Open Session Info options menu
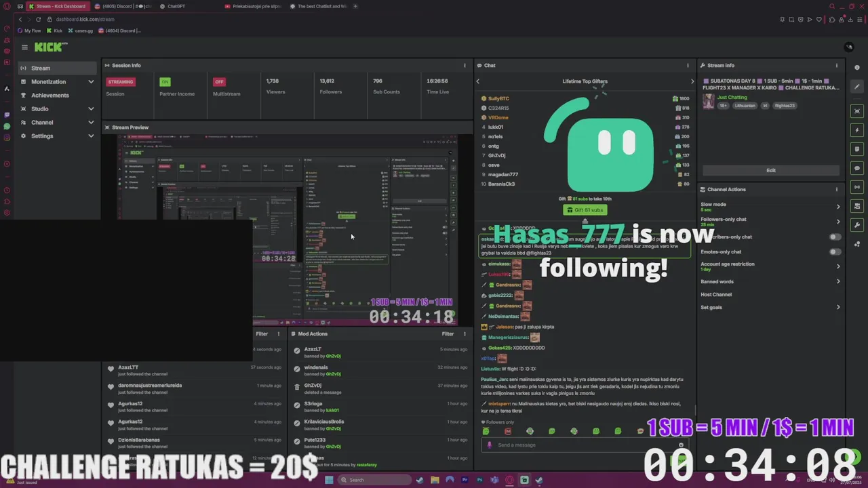This screenshot has height=488, width=868. pyautogui.click(x=465, y=66)
